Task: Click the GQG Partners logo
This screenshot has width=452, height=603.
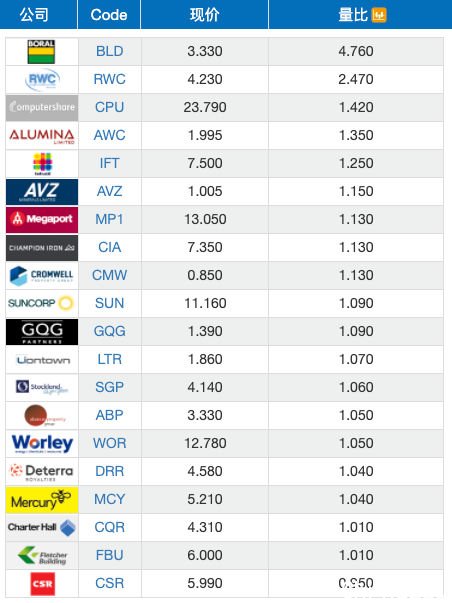Action: tap(42, 331)
